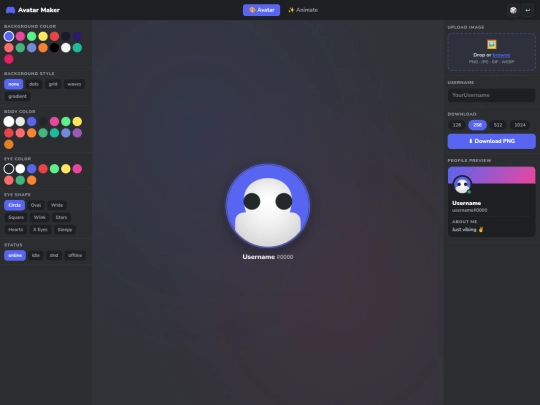The height and width of the screenshot is (405, 540).
Task: Choose Wink eye shape
Action: [40, 217]
